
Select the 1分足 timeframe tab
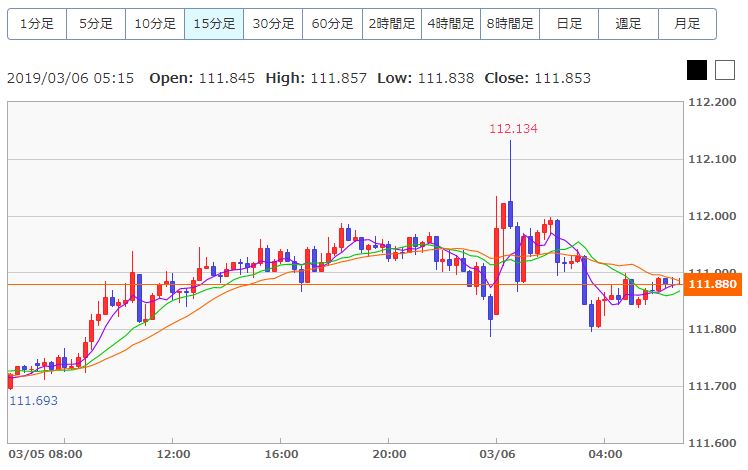37,23
